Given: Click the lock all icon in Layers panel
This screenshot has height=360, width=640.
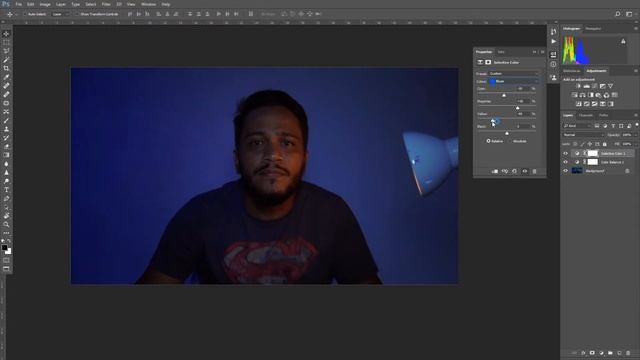Looking at the screenshot, I should click(x=605, y=144).
